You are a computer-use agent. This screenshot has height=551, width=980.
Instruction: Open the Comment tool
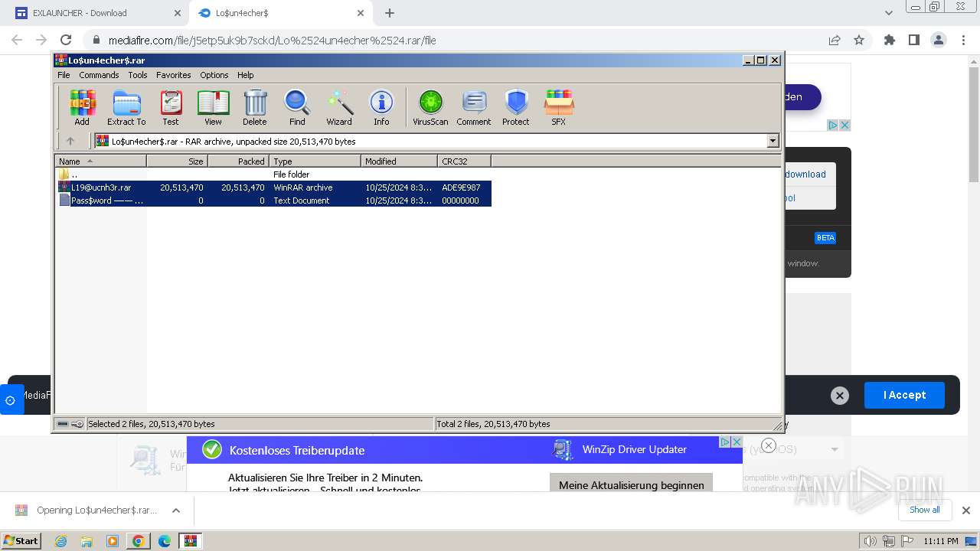point(474,107)
